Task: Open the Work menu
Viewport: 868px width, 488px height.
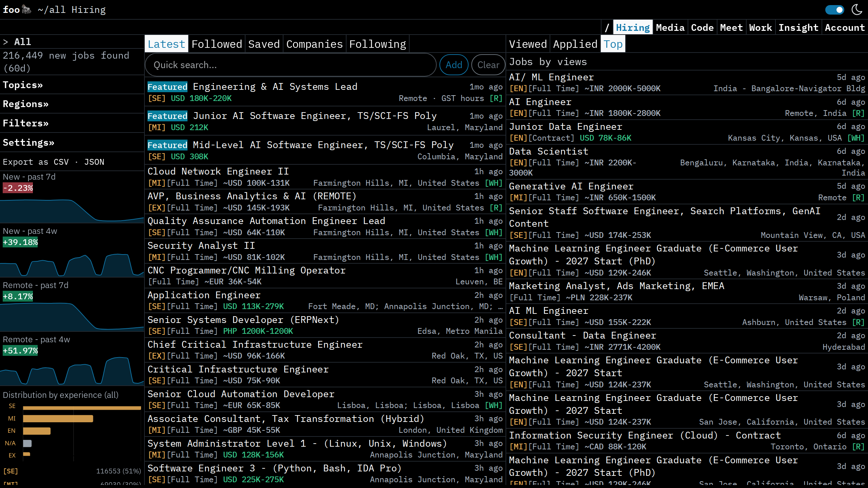Action: click(761, 27)
